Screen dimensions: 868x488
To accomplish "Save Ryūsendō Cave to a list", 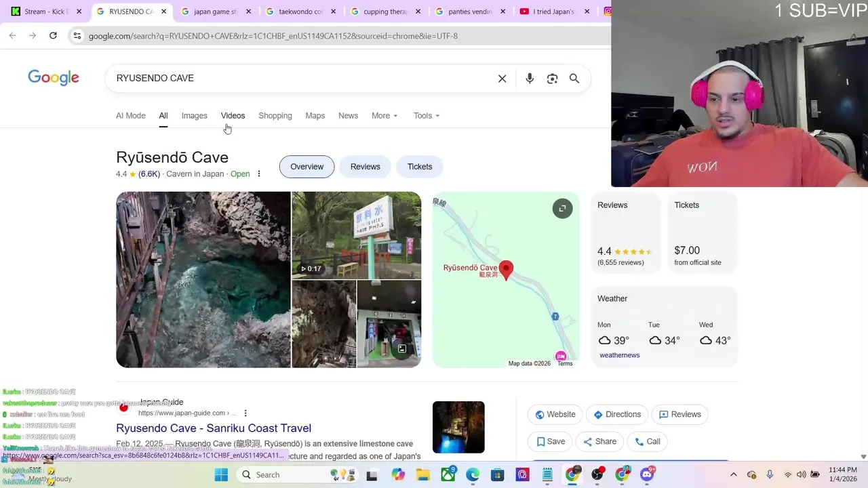I will click(551, 442).
